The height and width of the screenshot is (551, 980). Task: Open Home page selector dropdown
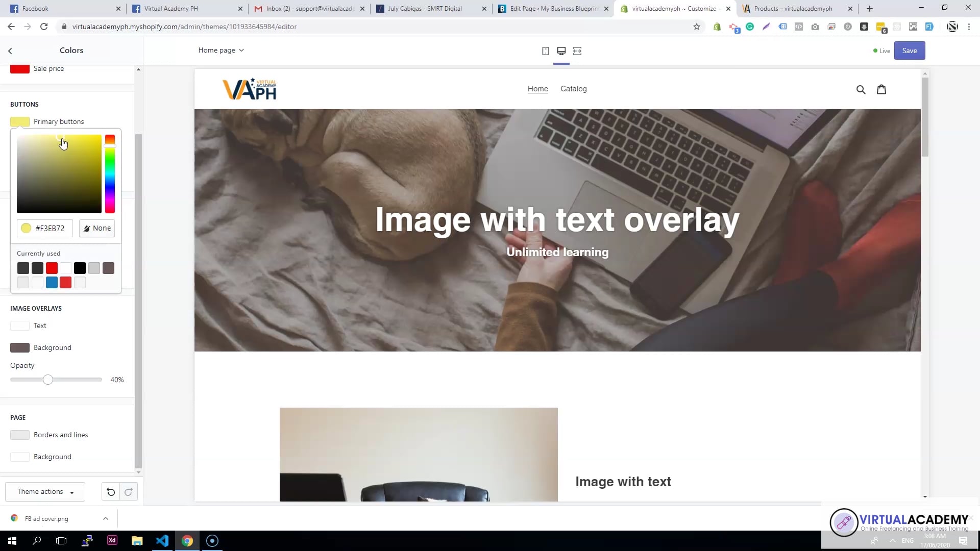(x=221, y=50)
